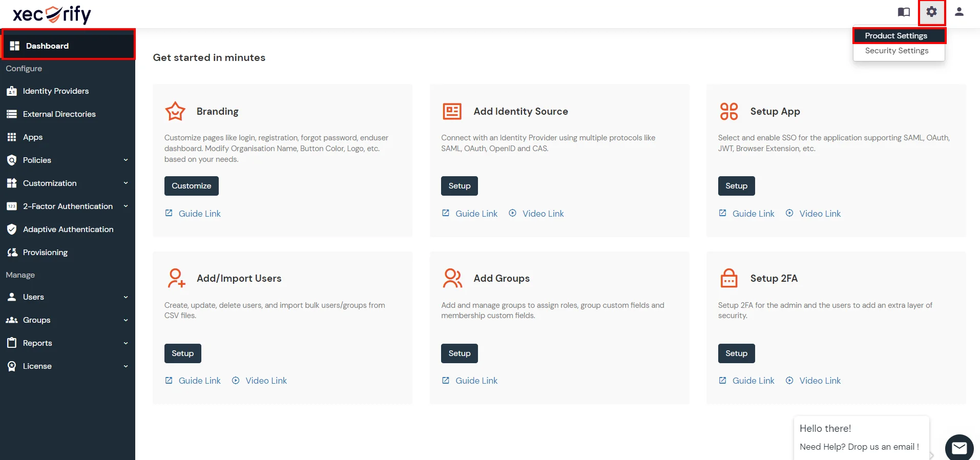This screenshot has height=460, width=980.
Task: Click the Add Identity Source card icon
Action: [452, 111]
